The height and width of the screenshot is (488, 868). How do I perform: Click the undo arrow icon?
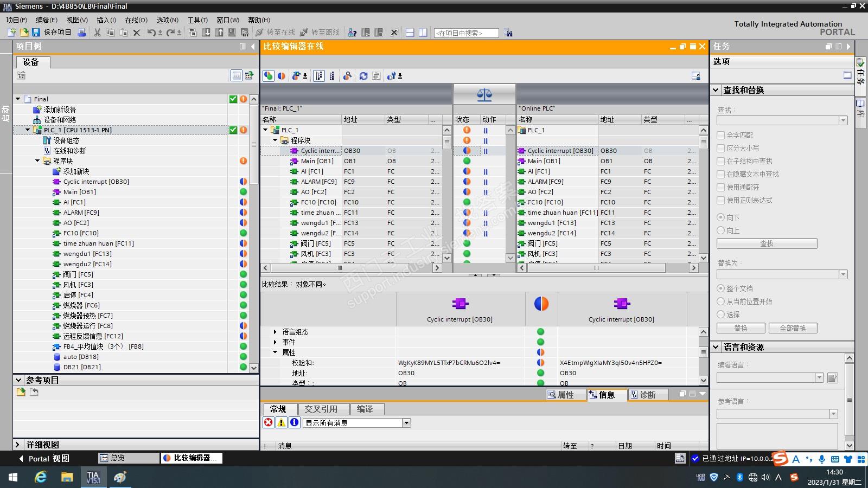pos(151,33)
